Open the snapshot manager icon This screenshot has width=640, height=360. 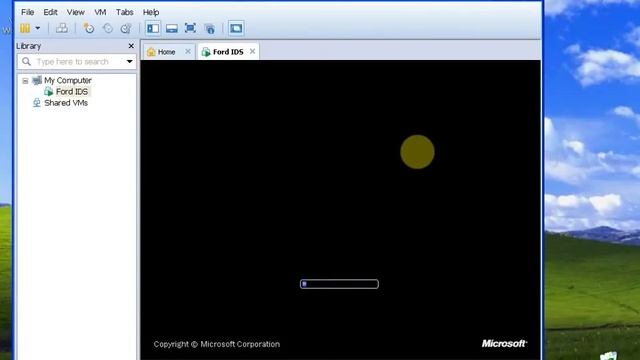tap(126, 28)
